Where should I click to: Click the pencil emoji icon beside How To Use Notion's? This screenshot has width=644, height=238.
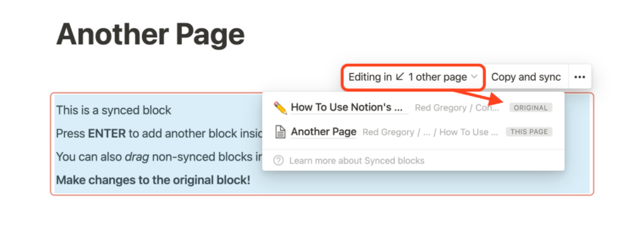pos(280,108)
